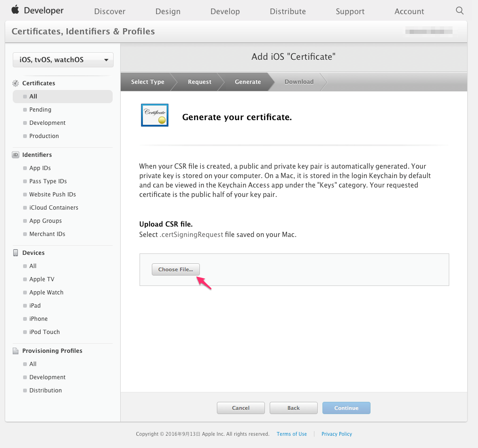Select All under Provisioning Profiles

click(33, 364)
